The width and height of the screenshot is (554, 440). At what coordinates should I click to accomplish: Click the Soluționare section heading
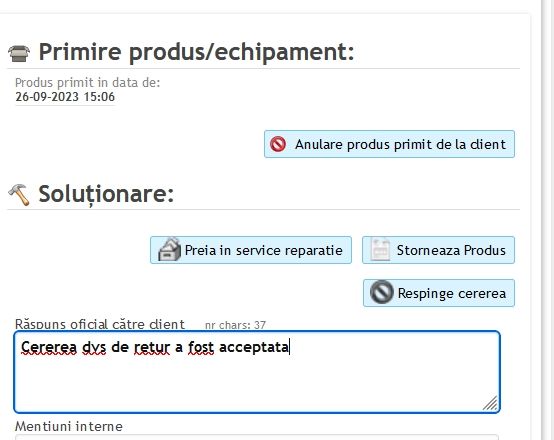[106, 195]
